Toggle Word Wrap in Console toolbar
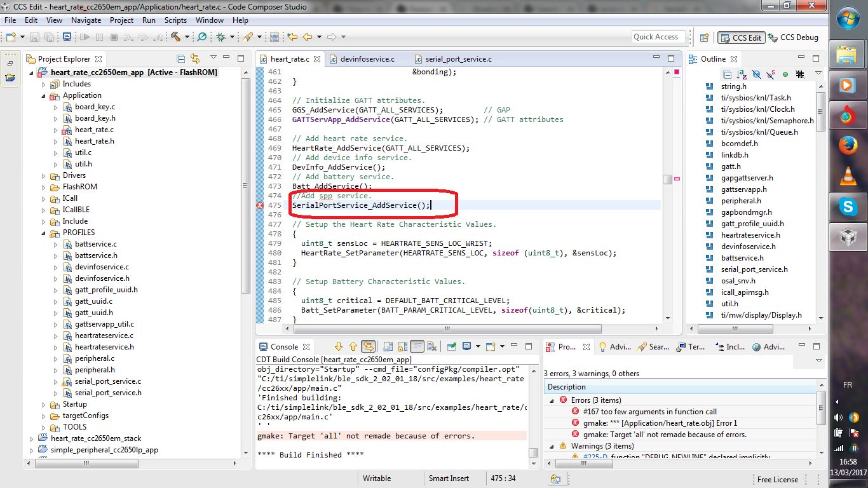 417,346
